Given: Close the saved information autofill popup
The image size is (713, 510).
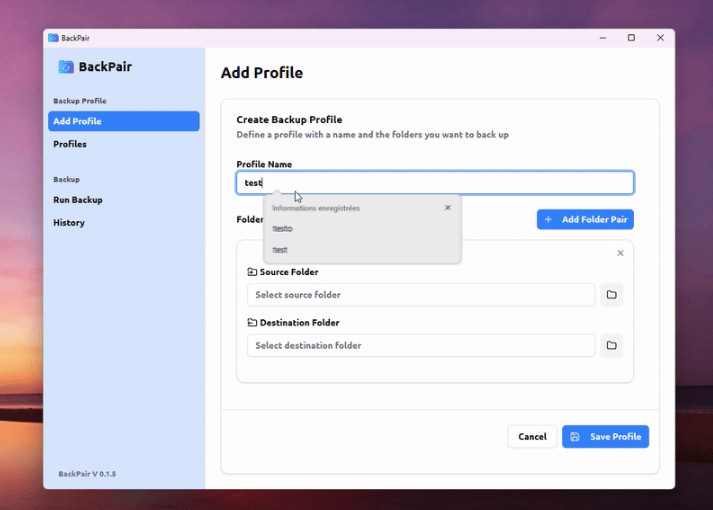Looking at the screenshot, I should 447,208.
